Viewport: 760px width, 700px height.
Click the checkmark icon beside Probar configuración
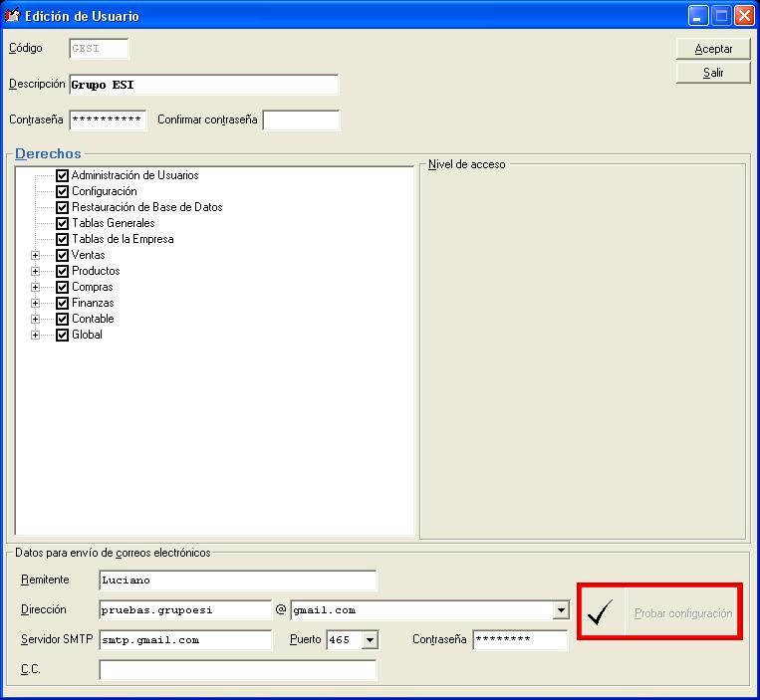pyautogui.click(x=600, y=613)
